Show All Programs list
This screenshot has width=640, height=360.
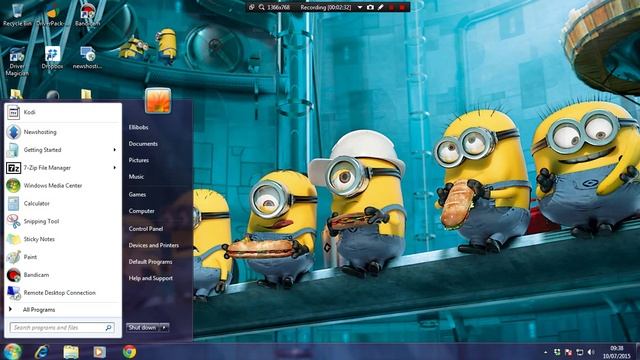pos(62,310)
